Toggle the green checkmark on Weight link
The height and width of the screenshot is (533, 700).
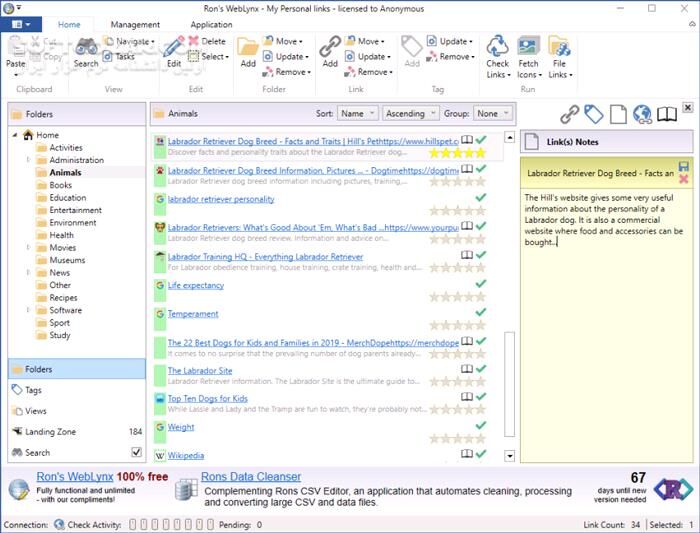point(481,425)
